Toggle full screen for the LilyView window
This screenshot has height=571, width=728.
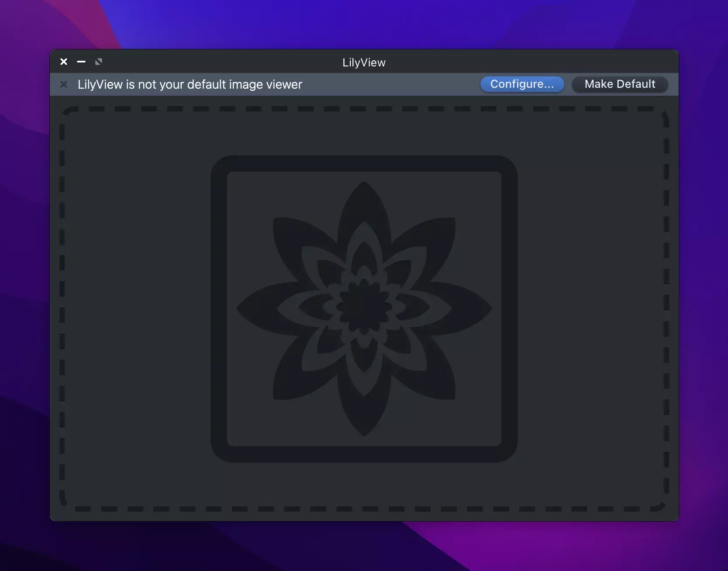coord(99,62)
